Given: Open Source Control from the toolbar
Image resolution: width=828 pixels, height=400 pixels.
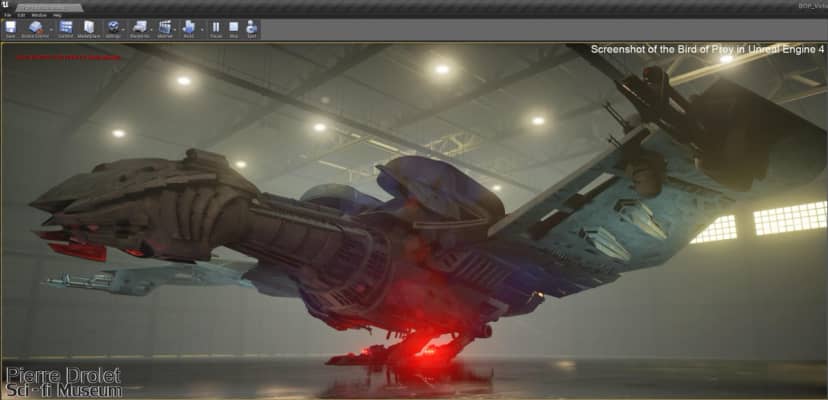Looking at the screenshot, I should (35, 28).
